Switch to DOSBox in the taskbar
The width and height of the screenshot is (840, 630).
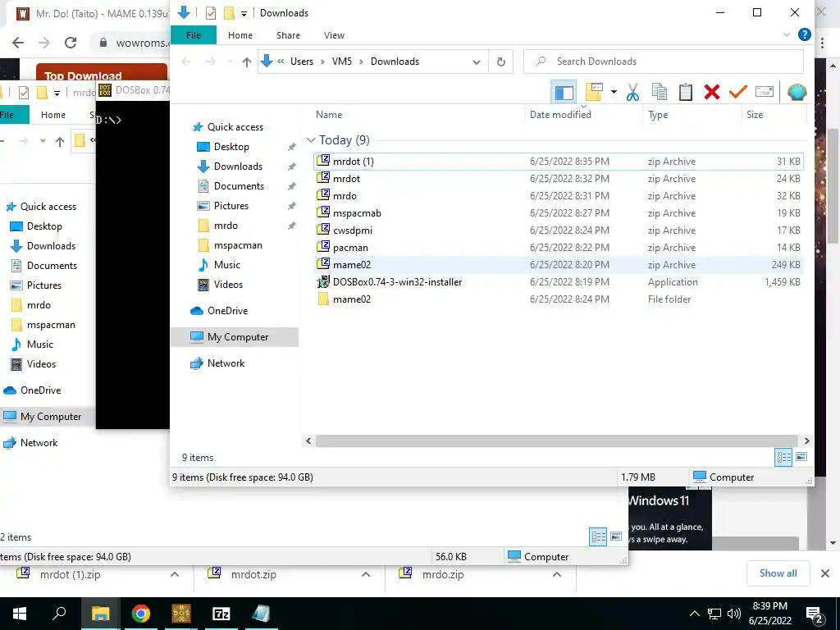(181, 614)
